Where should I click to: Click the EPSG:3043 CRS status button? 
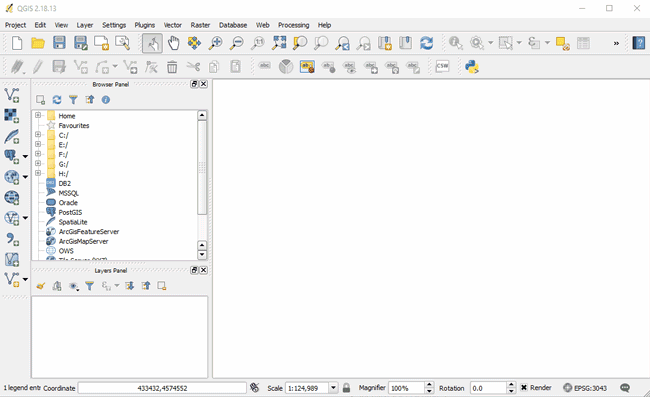point(585,388)
